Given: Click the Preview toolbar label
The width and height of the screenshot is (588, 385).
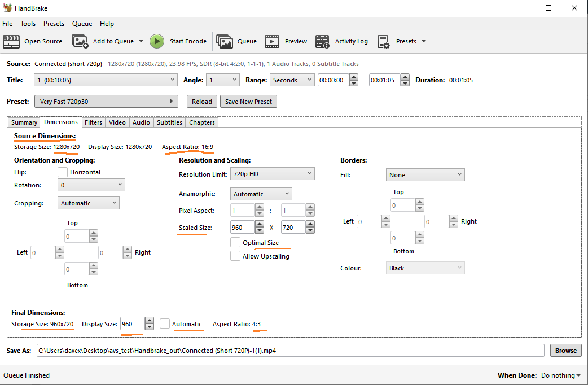Looking at the screenshot, I should click(296, 41).
